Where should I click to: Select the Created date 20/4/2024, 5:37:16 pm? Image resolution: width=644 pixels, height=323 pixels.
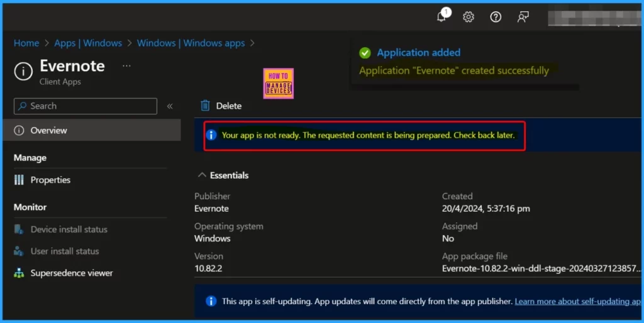pyautogui.click(x=486, y=209)
